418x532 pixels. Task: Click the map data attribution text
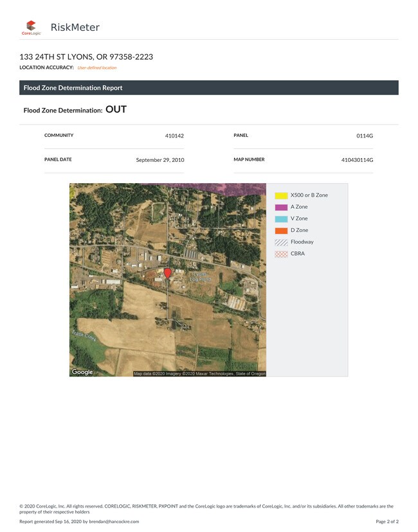pyautogui.click(x=199, y=373)
